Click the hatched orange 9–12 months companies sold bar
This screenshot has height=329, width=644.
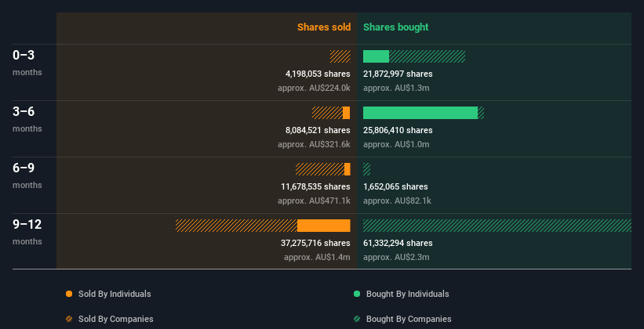tap(236, 226)
